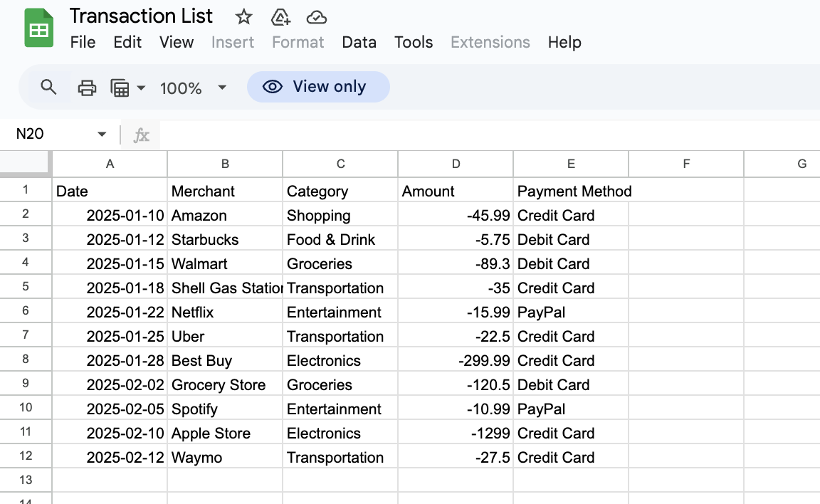Select the Netflix merchant cell
This screenshot has width=820, height=504.
(225, 312)
